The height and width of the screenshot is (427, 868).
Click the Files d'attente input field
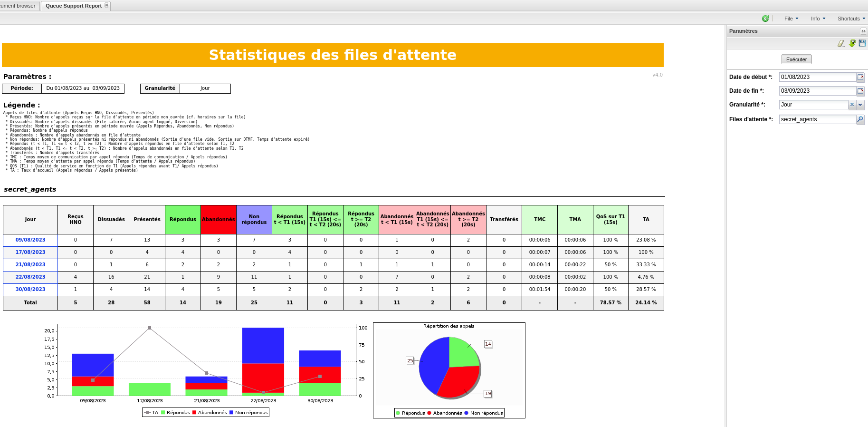coord(818,119)
